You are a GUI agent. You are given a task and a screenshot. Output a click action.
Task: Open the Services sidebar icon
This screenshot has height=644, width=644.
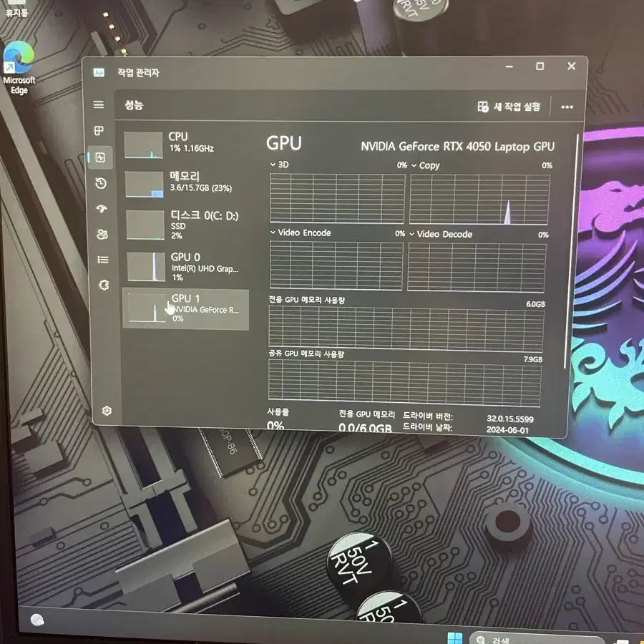click(104, 285)
